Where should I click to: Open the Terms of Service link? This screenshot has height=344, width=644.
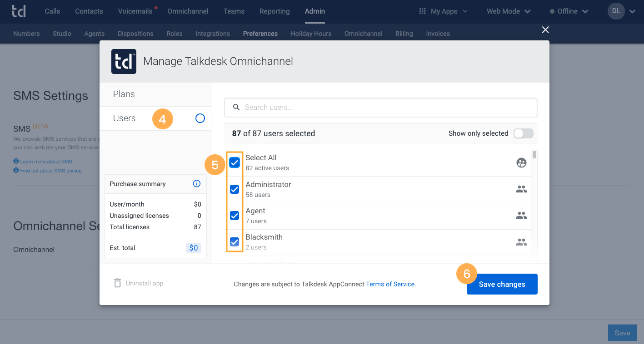pyautogui.click(x=390, y=284)
